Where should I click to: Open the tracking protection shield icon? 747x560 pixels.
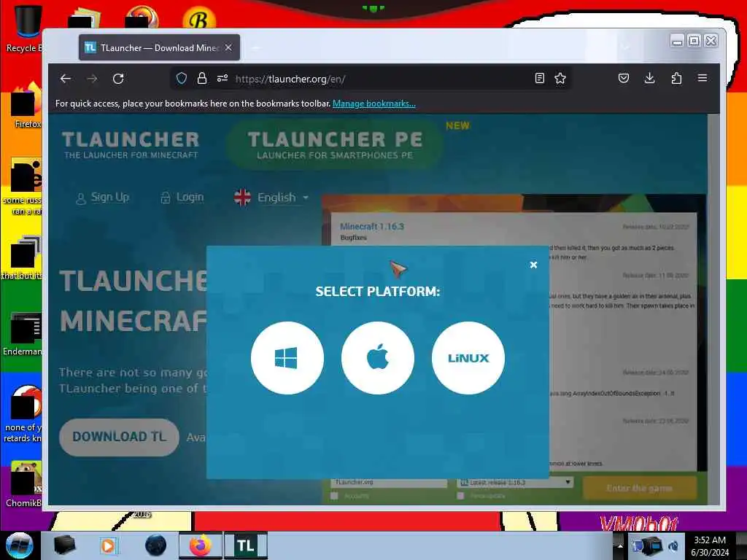pyautogui.click(x=182, y=78)
